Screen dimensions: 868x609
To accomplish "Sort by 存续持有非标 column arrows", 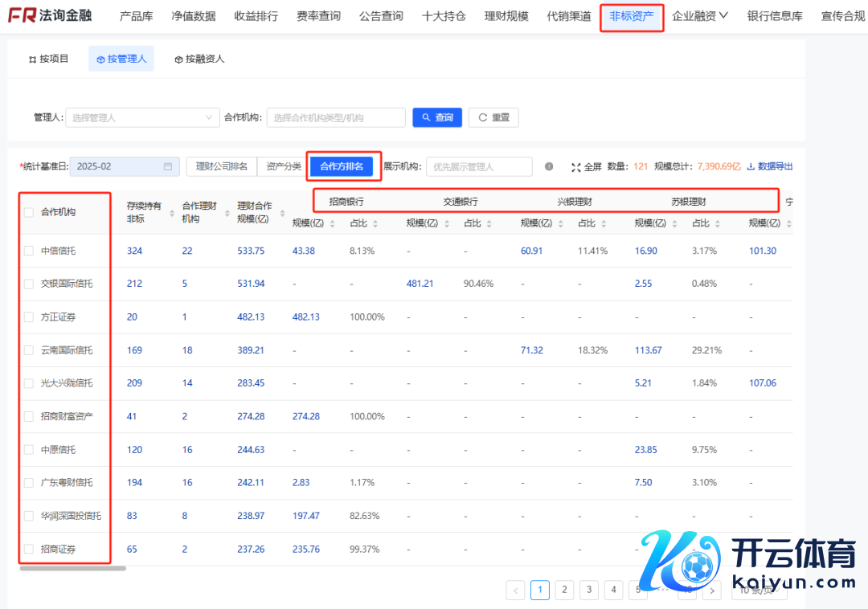I will [x=171, y=212].
